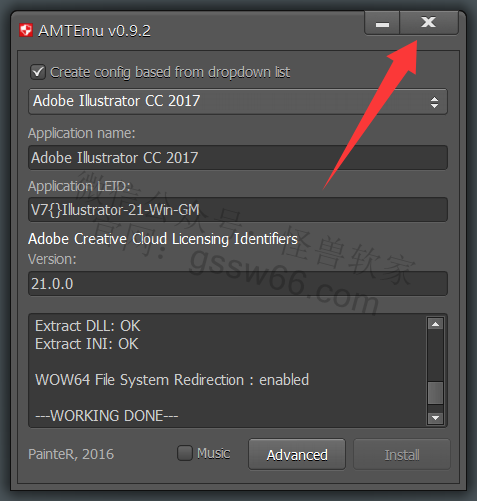Click the Advanced button
Image resolution: width=477 pixels, height=501 pixels.
pos(297,454)
